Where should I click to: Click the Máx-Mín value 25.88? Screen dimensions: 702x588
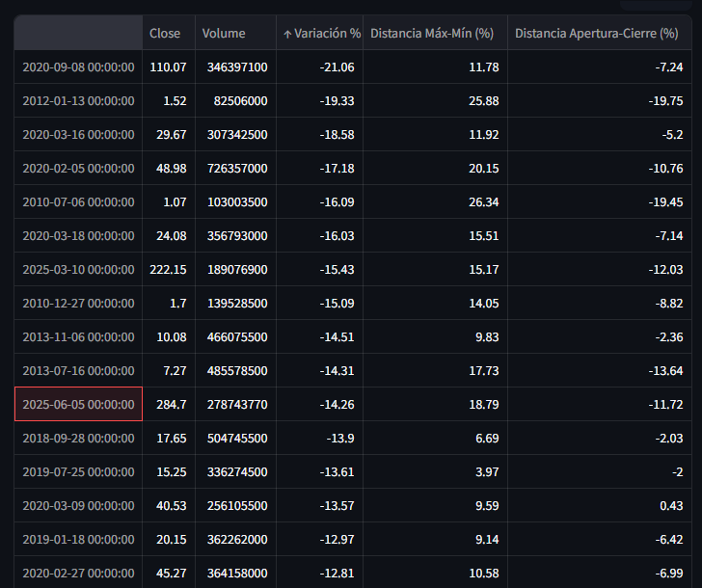click(435, 100)
